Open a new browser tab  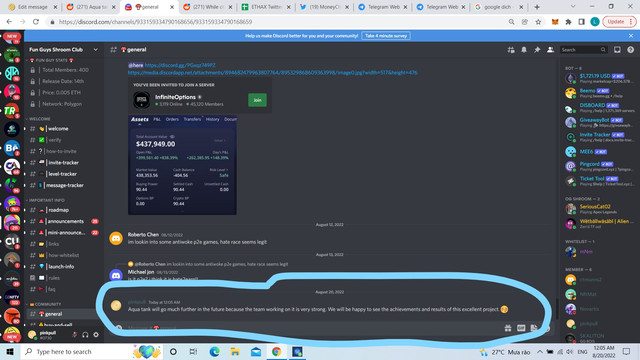coord(537,7)
